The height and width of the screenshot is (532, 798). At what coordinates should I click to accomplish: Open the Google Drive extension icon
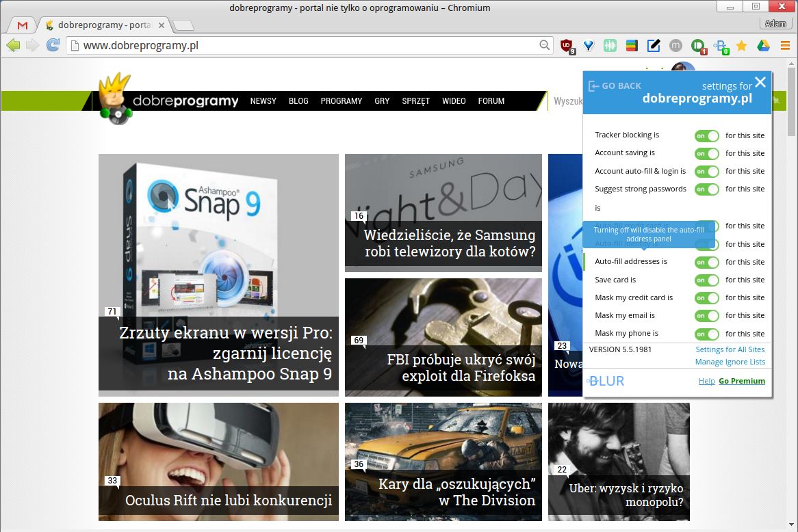click(763, 46)
